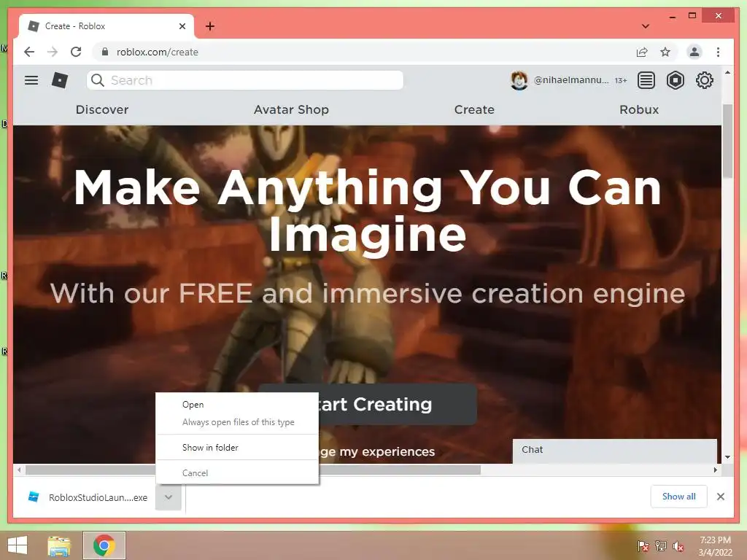
Task: Click the user avatar thumbnail
Action: 519,80
